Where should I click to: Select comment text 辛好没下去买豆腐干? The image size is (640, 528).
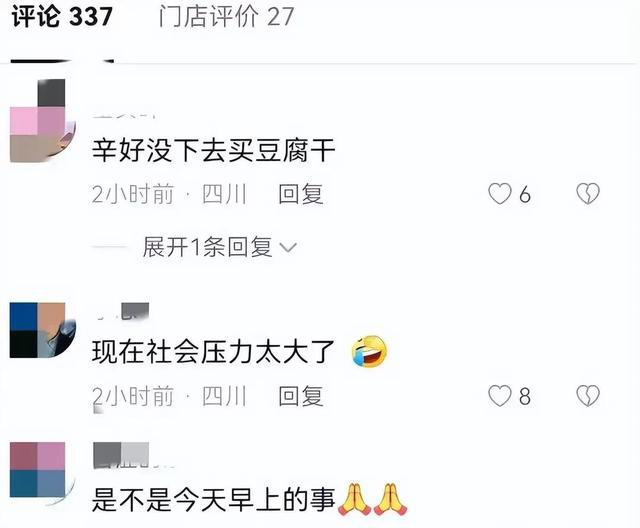pyautogui.click(x=213, y=151)
